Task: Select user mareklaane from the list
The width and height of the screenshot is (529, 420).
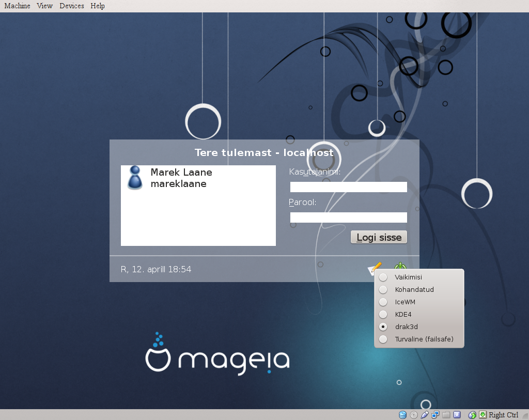Action: pyautogui.click(x=198, y=178)
